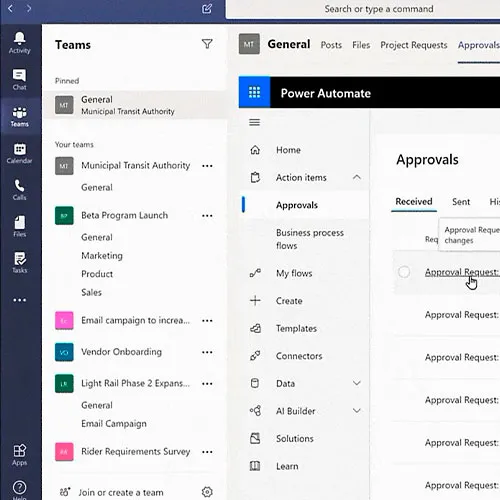Click Create in Power Automate navigation
This screenshot has width=500, height=500.
pyautogui.click(x=289, y=301)
